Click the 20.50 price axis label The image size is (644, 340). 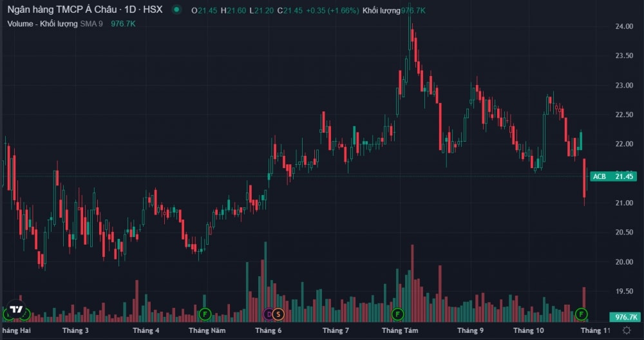(623, 232)
